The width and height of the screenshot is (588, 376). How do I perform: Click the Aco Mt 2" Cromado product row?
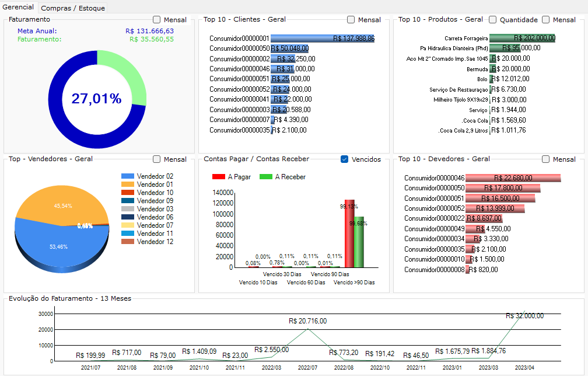point(468,59)
